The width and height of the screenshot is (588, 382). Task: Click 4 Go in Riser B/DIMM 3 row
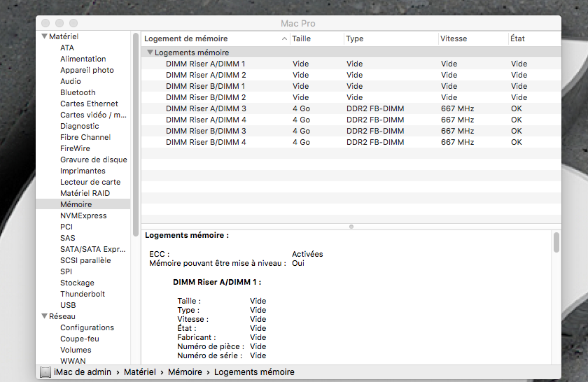301,132
